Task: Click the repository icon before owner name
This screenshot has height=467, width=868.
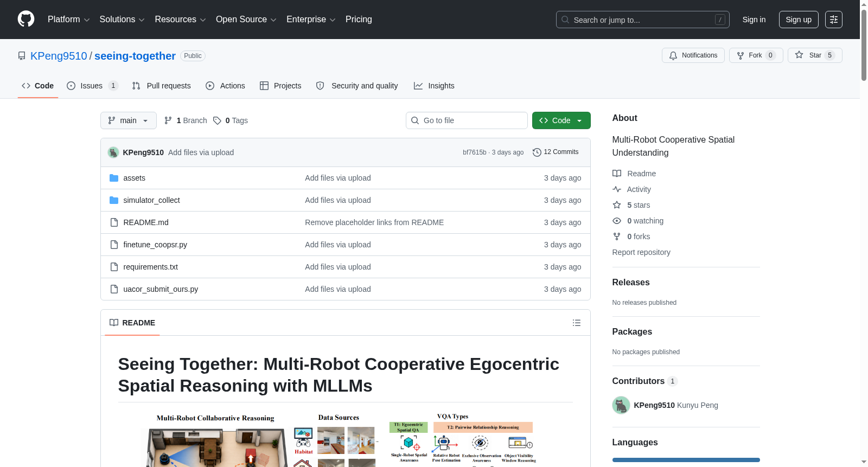Action: (x=22, y=56)
